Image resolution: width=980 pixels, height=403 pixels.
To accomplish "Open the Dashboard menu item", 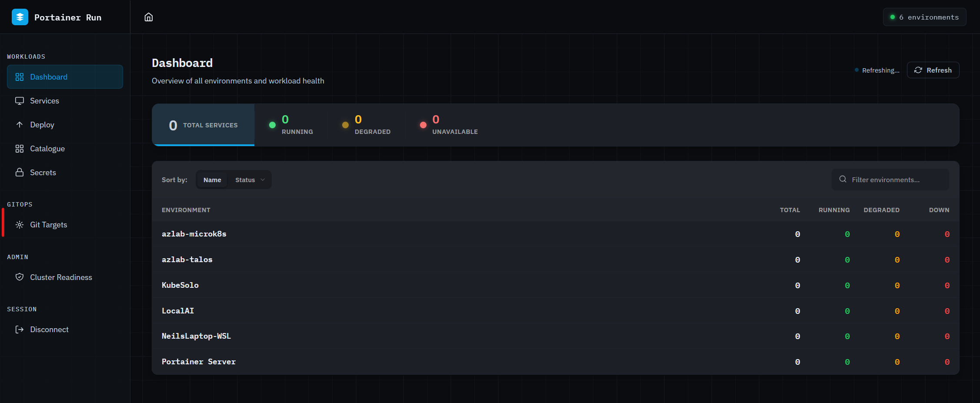I will (65, 77).
